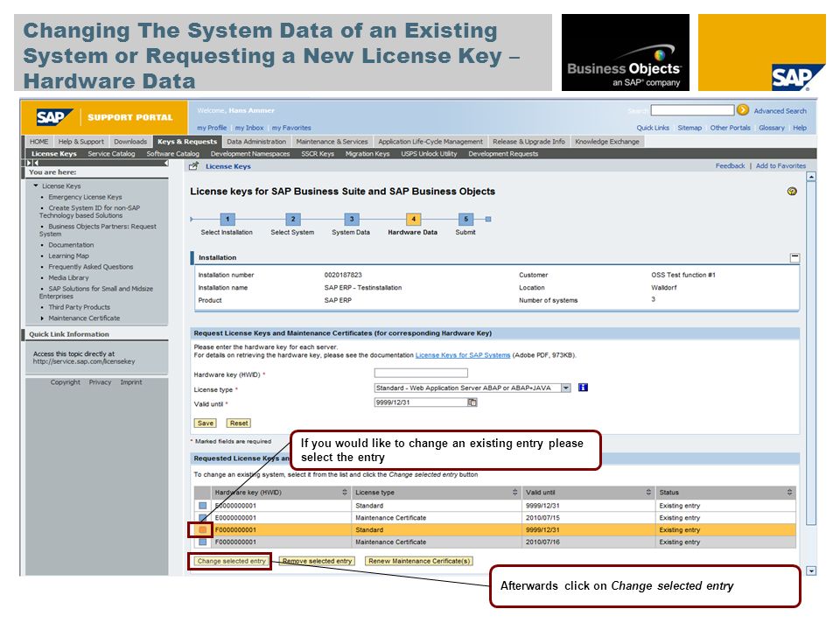Image resolution: width=840 pixels, height=630 pixels.
Task: Open the License type dropdown
Action: coord(566,388)
